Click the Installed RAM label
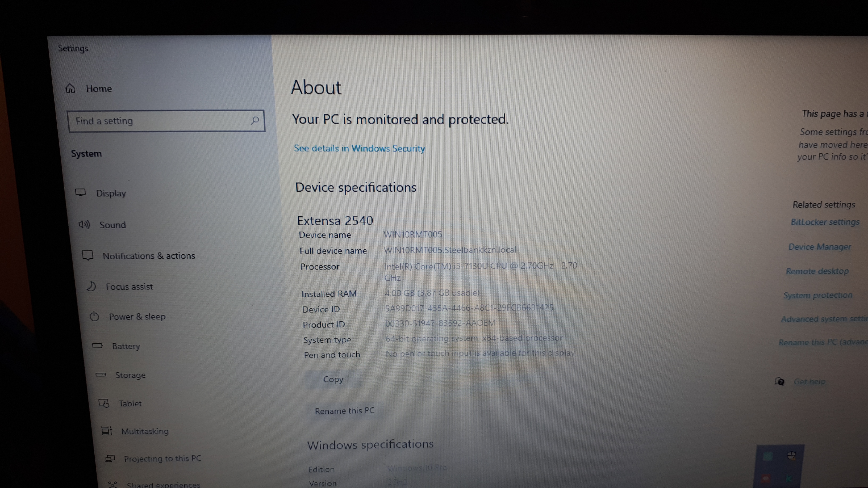Screen dimensions: 868x488 coord(329,294)
